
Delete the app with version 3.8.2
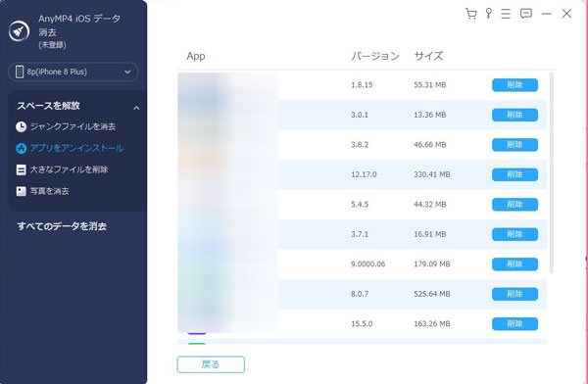click(514, 145)
